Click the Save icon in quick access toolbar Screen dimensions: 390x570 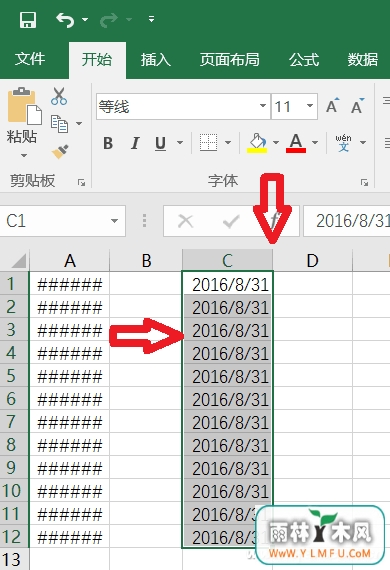(x=28, y=20)
